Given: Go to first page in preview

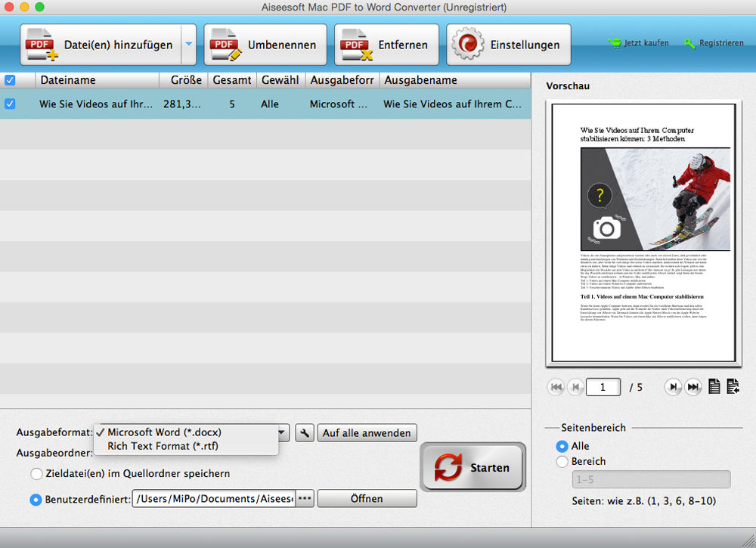Looking at the screenshot, I should pos(556,387).
